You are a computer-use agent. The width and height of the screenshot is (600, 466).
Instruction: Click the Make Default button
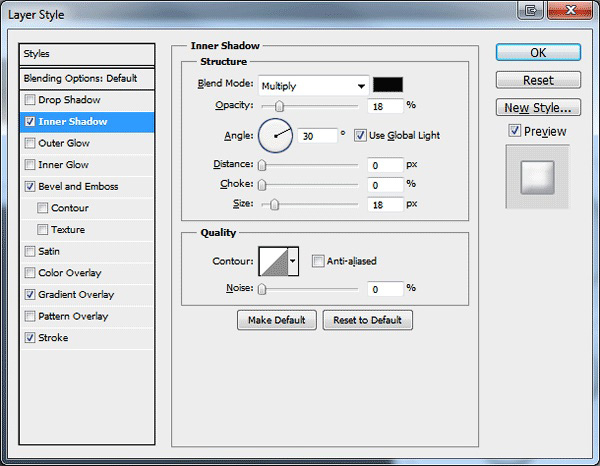pos(277,320)
